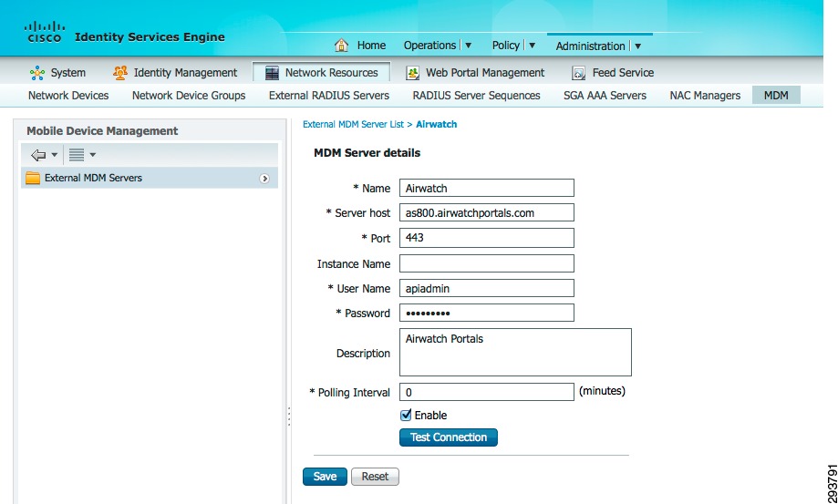
Task: Click the list view icon in left panel
Action: [x=77, y=155]
